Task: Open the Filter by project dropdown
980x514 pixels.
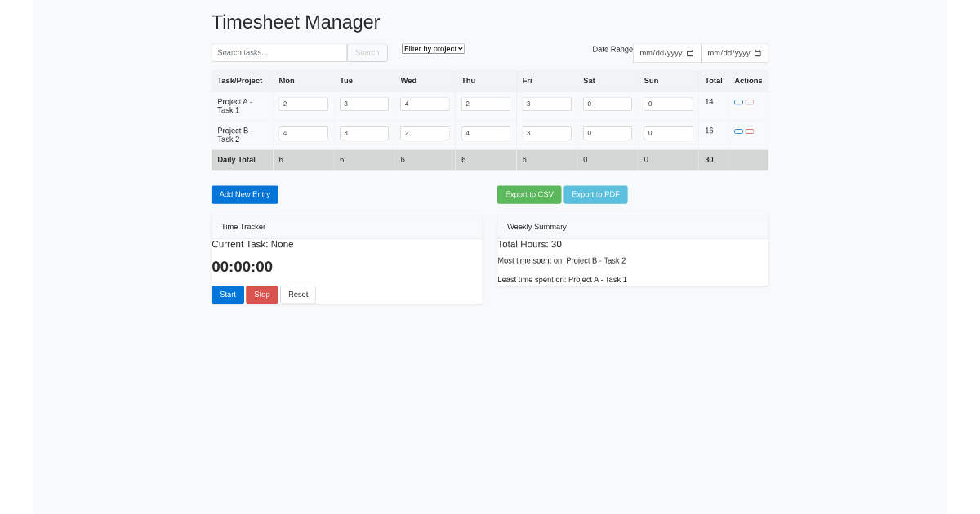Action: pyautogui.click(x=433, y=48)
